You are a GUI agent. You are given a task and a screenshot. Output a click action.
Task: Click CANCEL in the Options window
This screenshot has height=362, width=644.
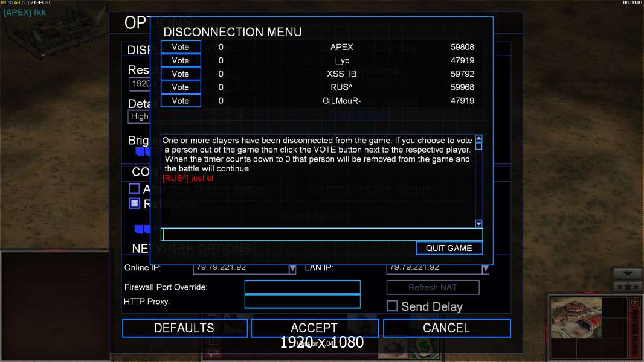pos(446,328)
